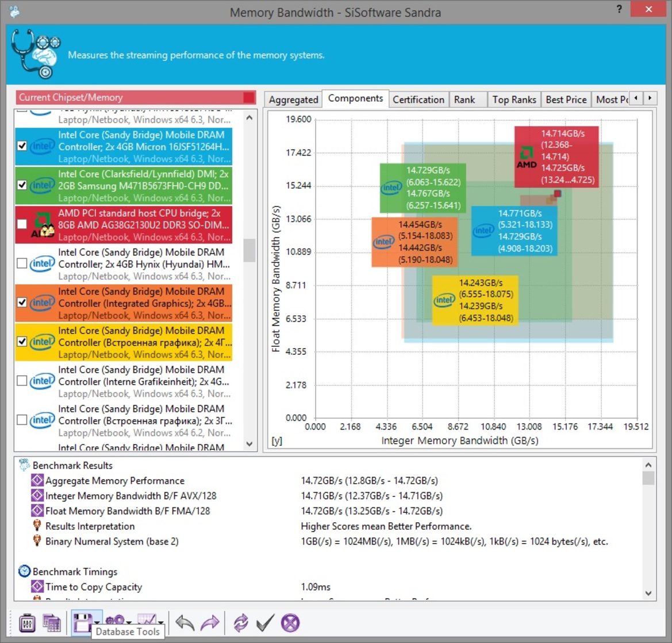The width and height of the screenshot is (672, 643).
Task: Click the [y] axis toggle below the chart
Action: point(277,441)
